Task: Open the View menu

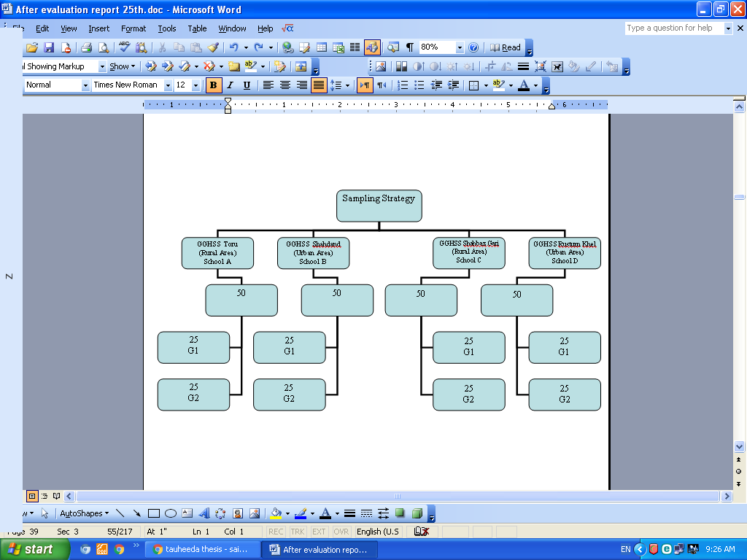Action: click(x=69, y=28)
